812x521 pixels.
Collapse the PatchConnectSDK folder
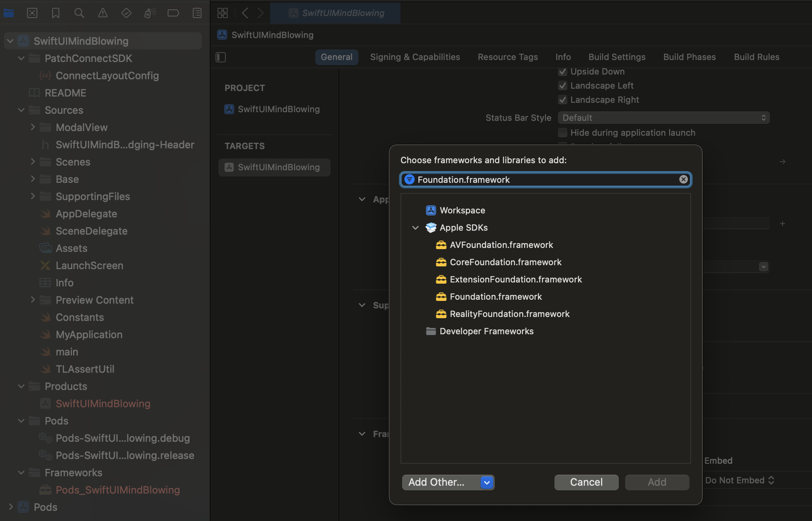click(x=21, y=58)
